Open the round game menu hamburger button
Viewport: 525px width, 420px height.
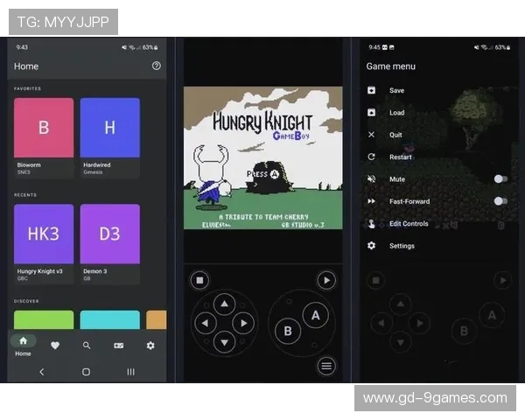[326, 366]
